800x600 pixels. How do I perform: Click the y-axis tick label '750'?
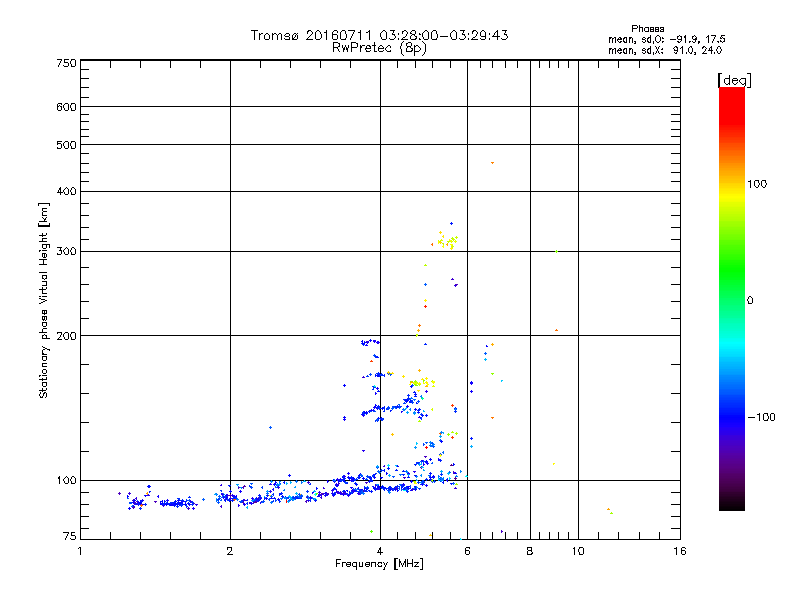(x=66, y=63)
